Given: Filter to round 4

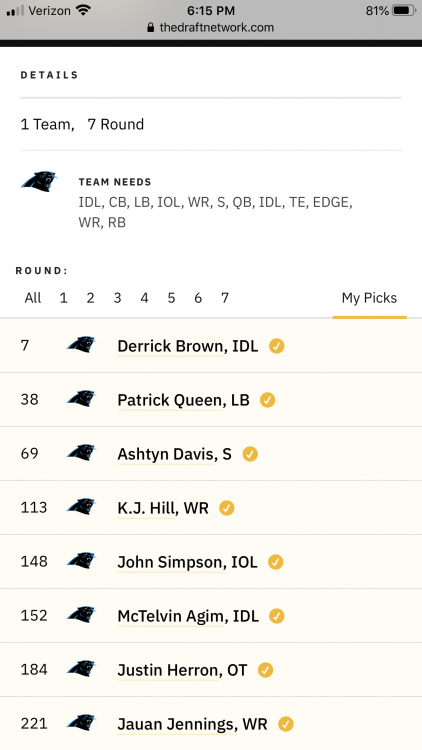Looking at the screenshot, I should (x=144, y=298).
